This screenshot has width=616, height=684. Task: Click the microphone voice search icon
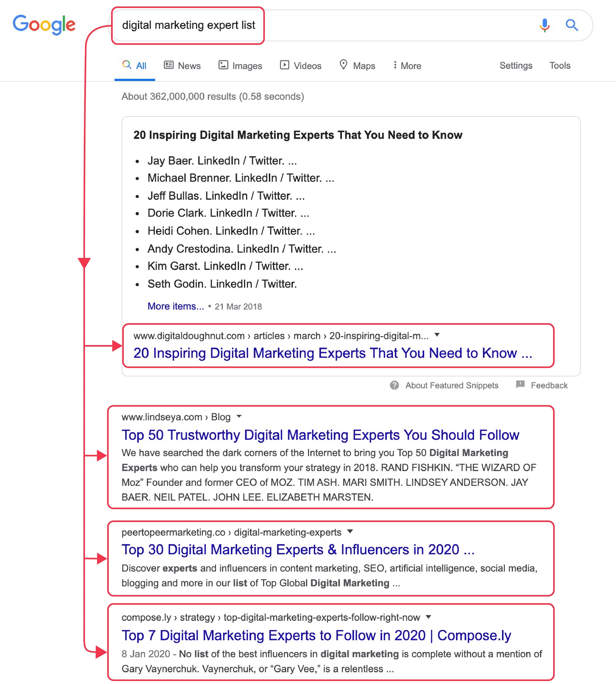[x=545, y=25]
